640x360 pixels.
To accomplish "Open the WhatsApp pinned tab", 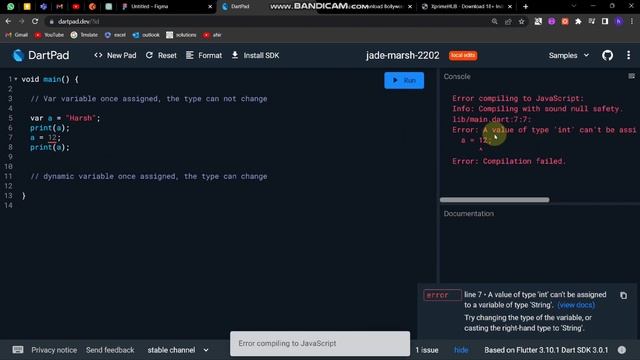I will click(11, 7).
